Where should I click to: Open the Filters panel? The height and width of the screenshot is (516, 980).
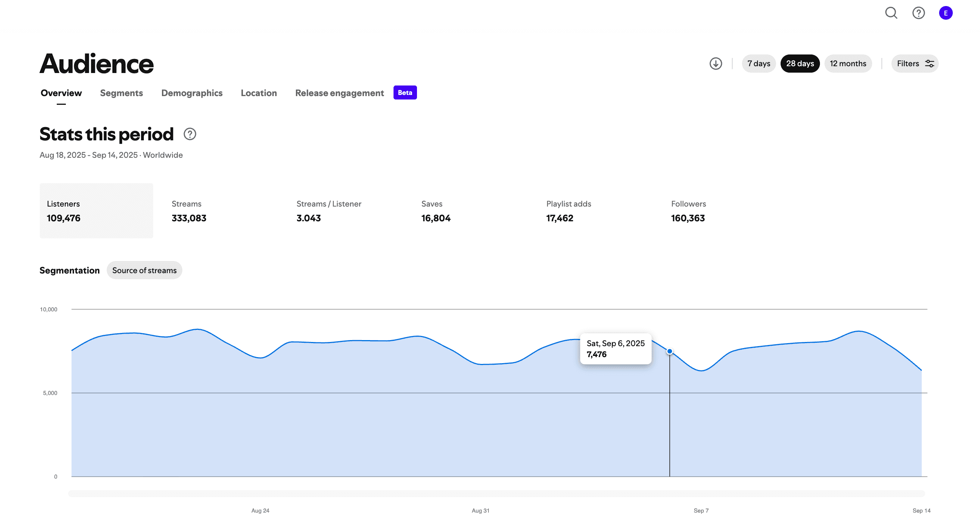point(915,64)
